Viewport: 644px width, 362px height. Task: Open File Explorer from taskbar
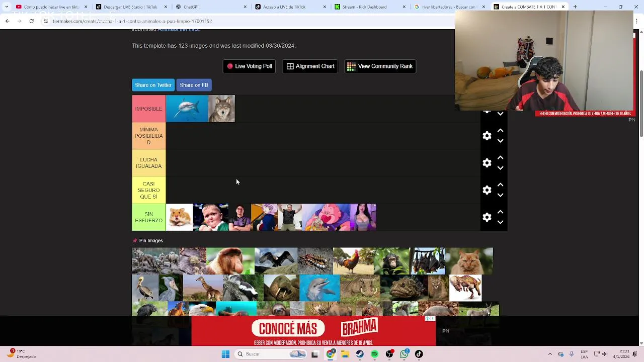[345, 354]
